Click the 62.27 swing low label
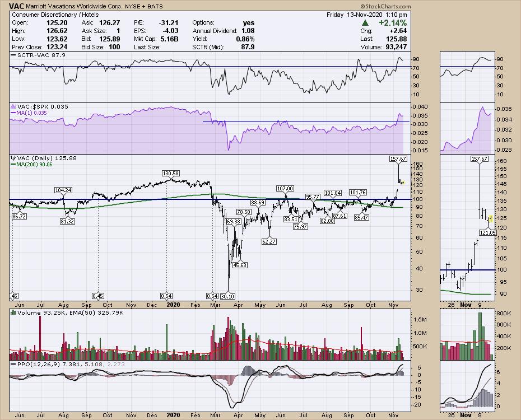Image resolution: width=521 pixels, height=420 pixels. 269,241
